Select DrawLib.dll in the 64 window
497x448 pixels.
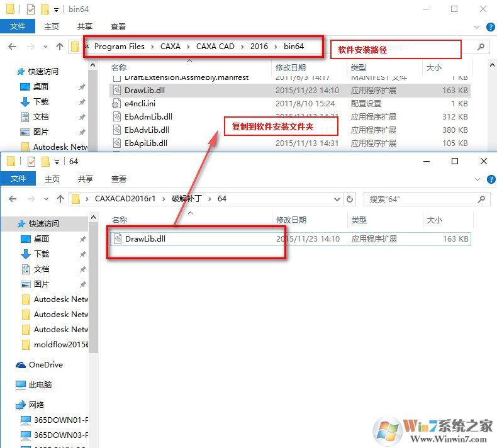tap(291, 239)
